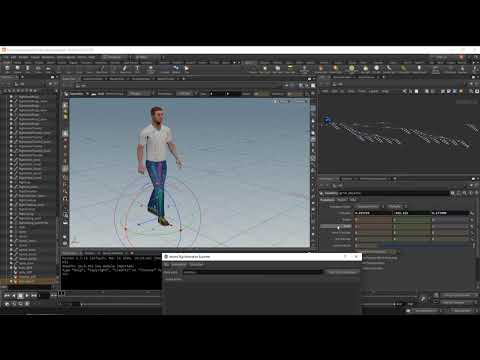Click the Translate Y value field
This screenshot has height=360, width=480.
click(412, 213)
